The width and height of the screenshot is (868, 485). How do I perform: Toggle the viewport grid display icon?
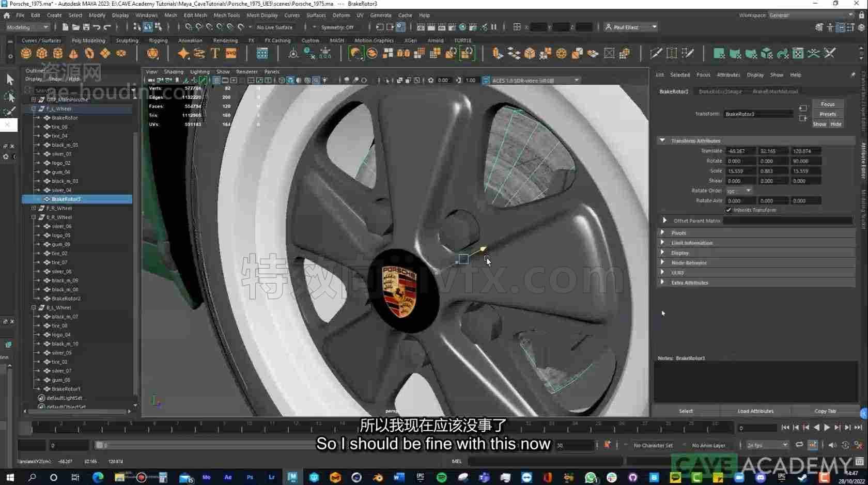click(216, 81)
